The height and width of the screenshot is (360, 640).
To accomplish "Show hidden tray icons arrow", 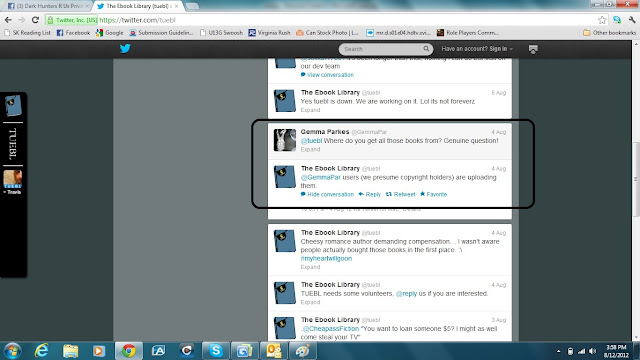I will tap(558, 351).
